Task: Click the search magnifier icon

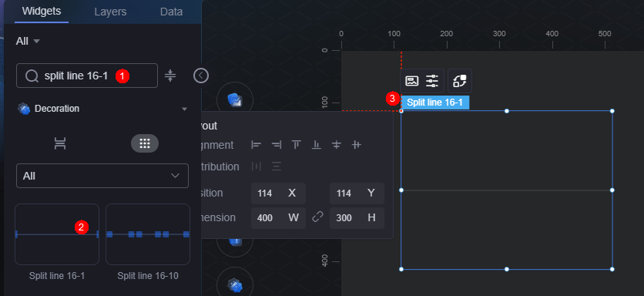Action: point(32,76)
